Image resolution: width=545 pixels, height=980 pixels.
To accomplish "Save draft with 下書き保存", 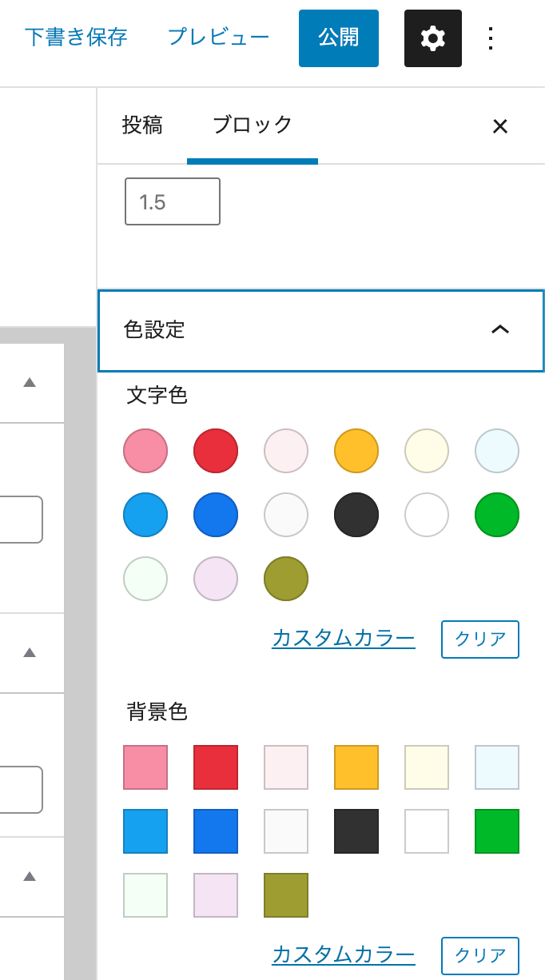I will pyautogui.click(x=76, y=38).
